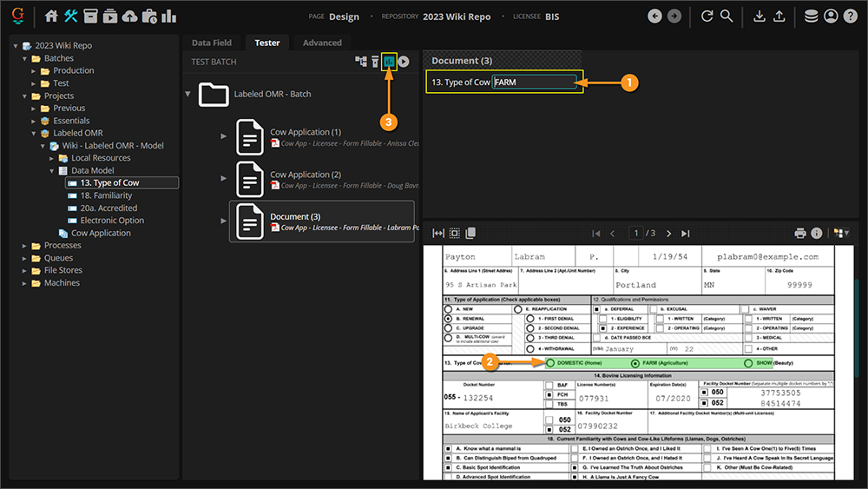This screenshot has height=489, width=868.
Task: Open the briefcase tasks icon in top toolbar
Action: (149, 16)
